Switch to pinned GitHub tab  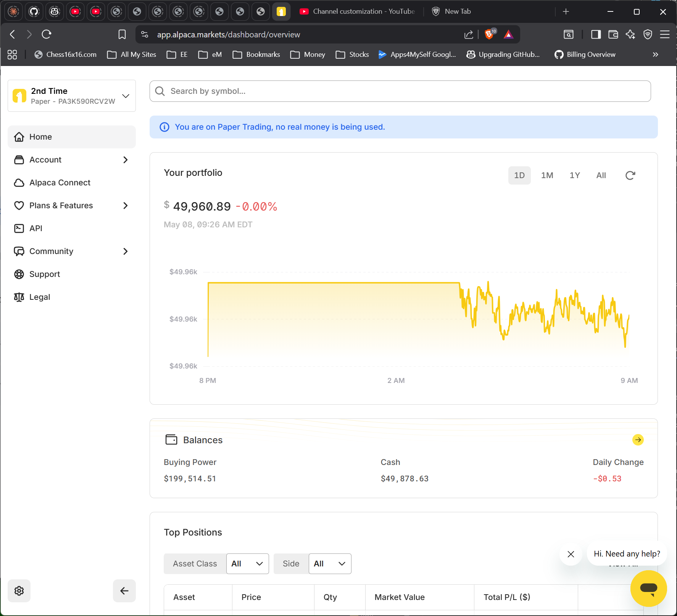coord(34,11)
